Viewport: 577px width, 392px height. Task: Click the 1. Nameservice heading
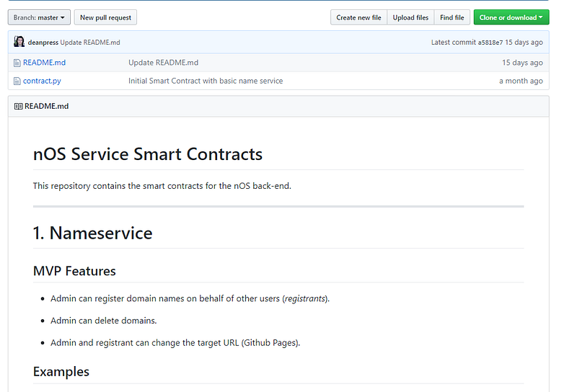click(92, 233)
